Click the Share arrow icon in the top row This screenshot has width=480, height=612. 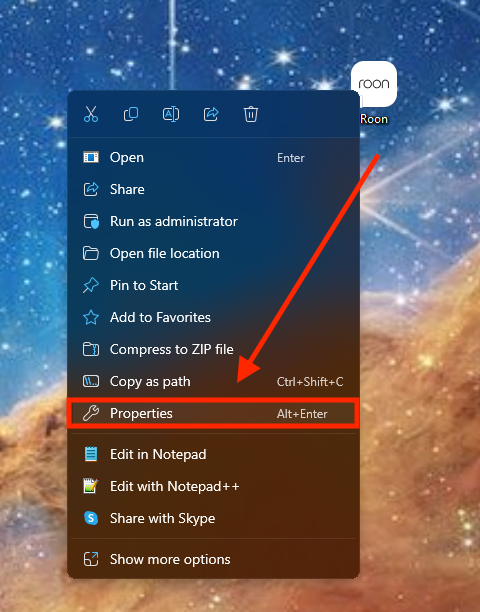tap(211, 114)
